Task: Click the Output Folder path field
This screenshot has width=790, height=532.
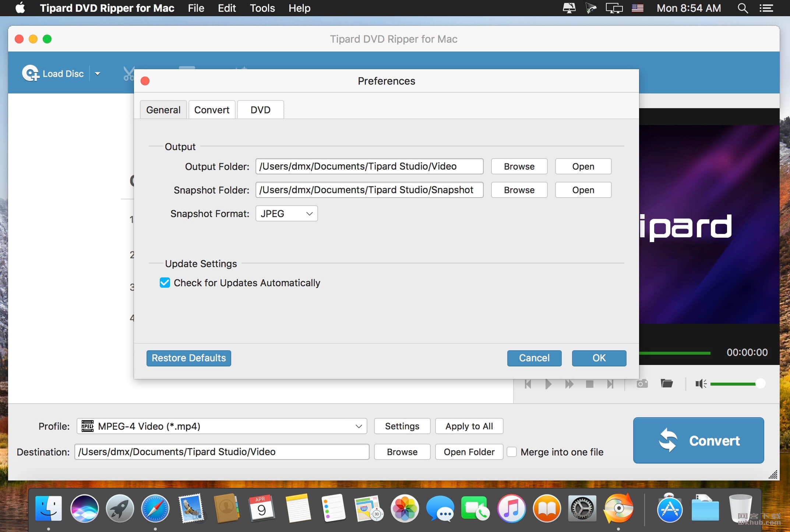Action: click(369, 166)
